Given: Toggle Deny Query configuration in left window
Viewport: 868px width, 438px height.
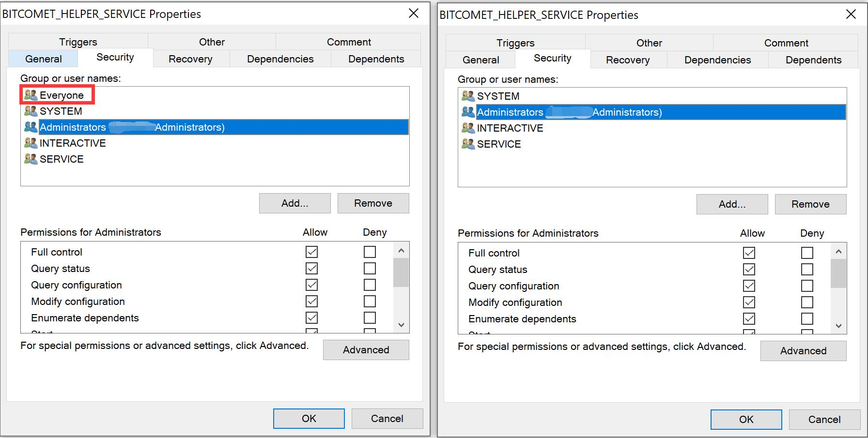Looking at the screenshot, I should coord(370,285).
